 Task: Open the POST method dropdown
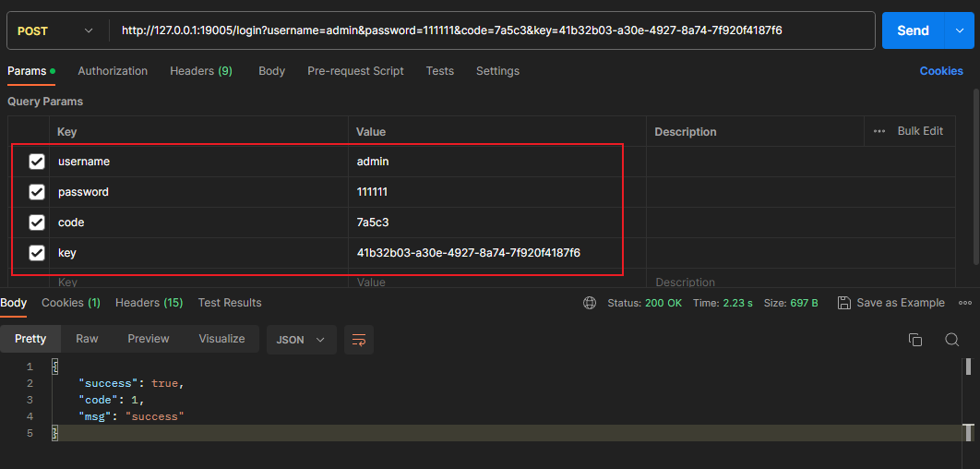click(x=55, y=30)
